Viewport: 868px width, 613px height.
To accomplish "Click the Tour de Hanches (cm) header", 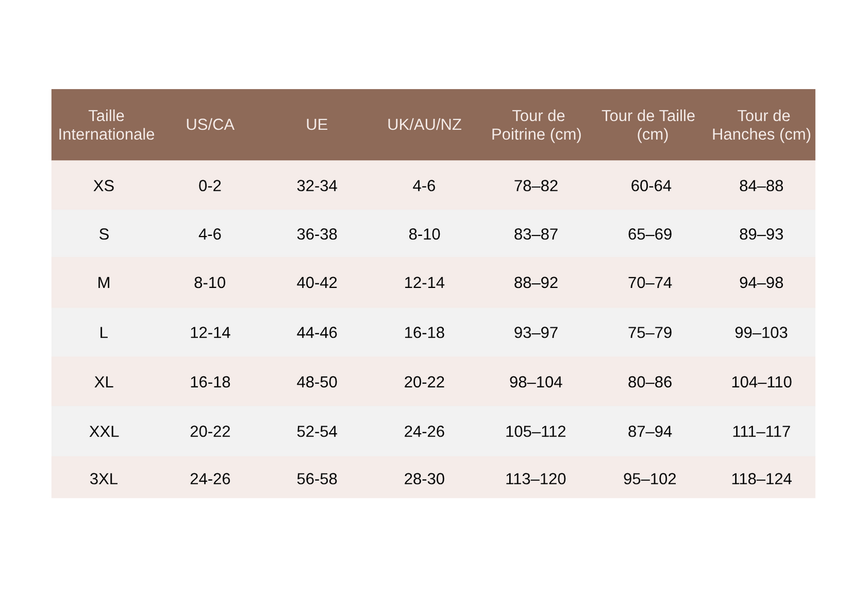I will pos(762,125).
